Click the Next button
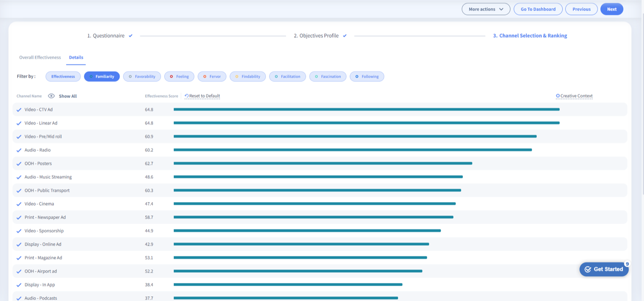This screenshot has height=301, width=644. 612,9
